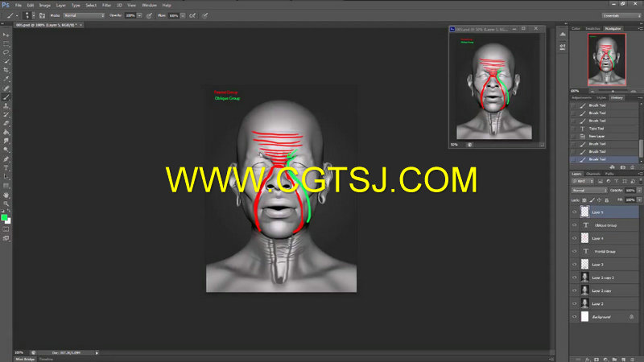This screenshot has width=644, height=362.
Task: Open the Image menu
Action: coord(44,6)
